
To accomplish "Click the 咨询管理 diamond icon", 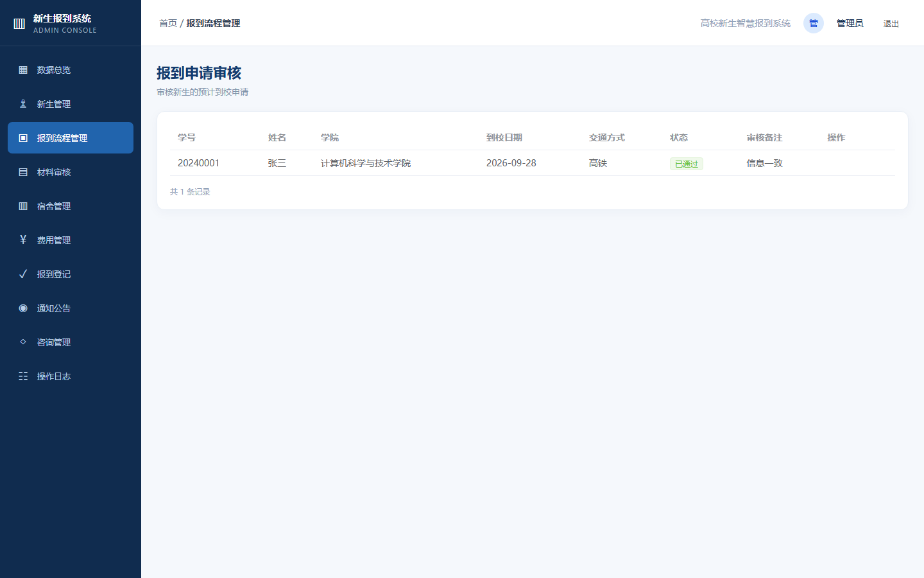I will click(23, 342).
